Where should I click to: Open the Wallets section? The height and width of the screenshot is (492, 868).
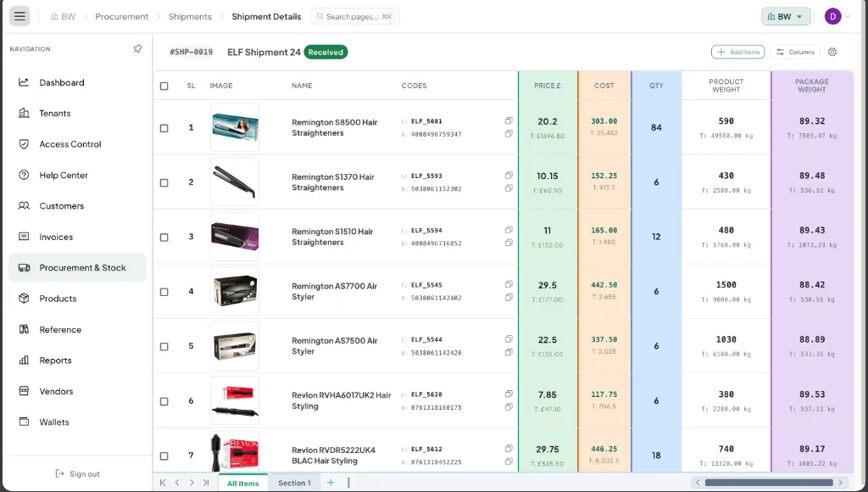click(77, 422)
